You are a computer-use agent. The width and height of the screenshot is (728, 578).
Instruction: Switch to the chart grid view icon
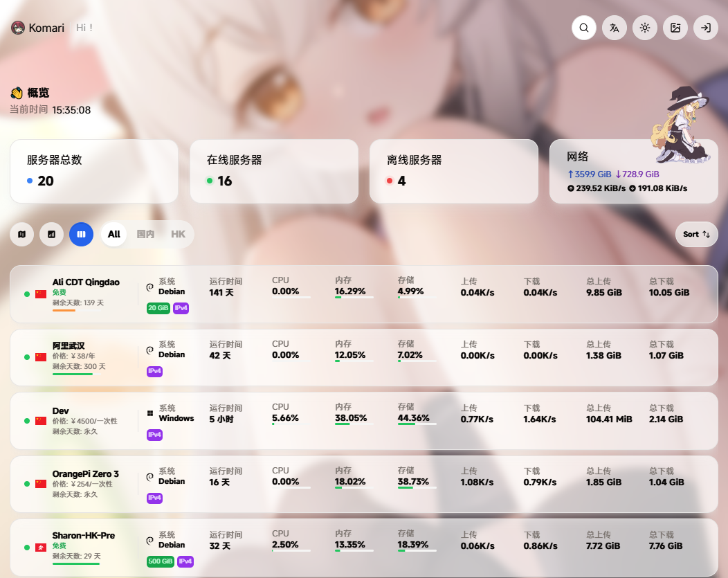(51, 235)
